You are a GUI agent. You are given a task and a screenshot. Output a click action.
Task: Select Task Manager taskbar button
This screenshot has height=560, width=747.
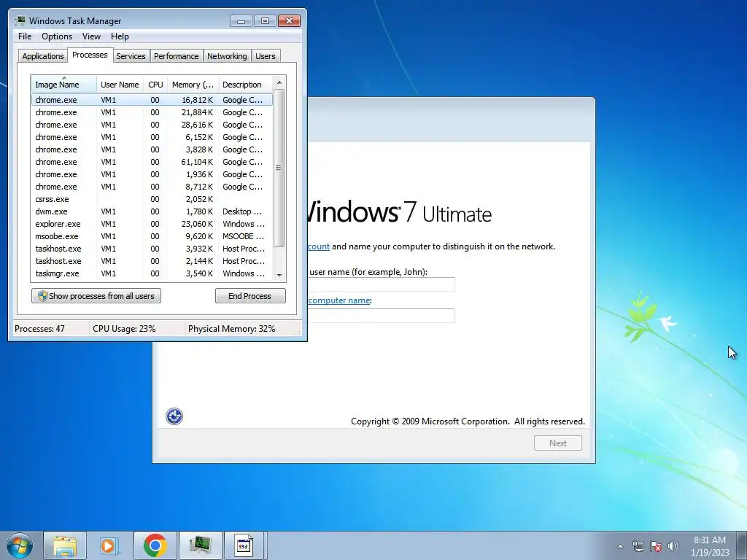tap(200, 545)
